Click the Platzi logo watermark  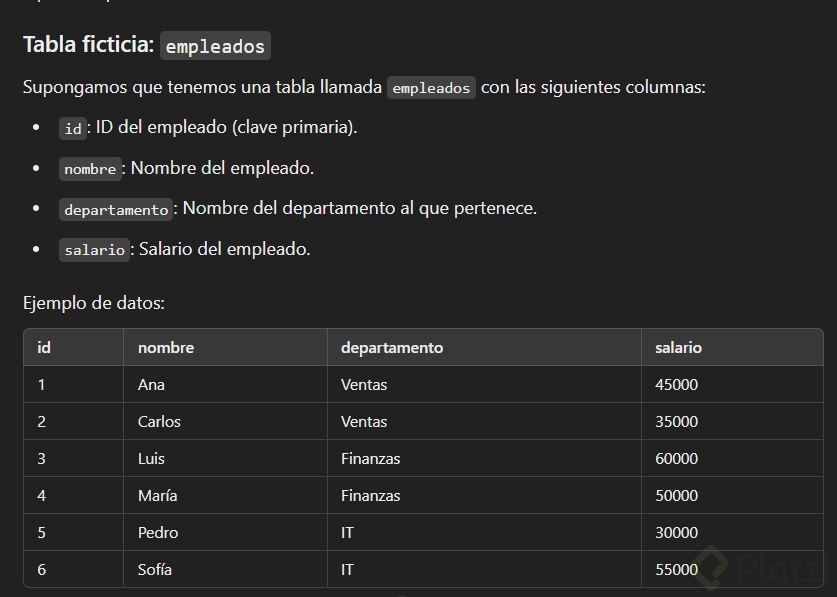click(x=760, y=568)
